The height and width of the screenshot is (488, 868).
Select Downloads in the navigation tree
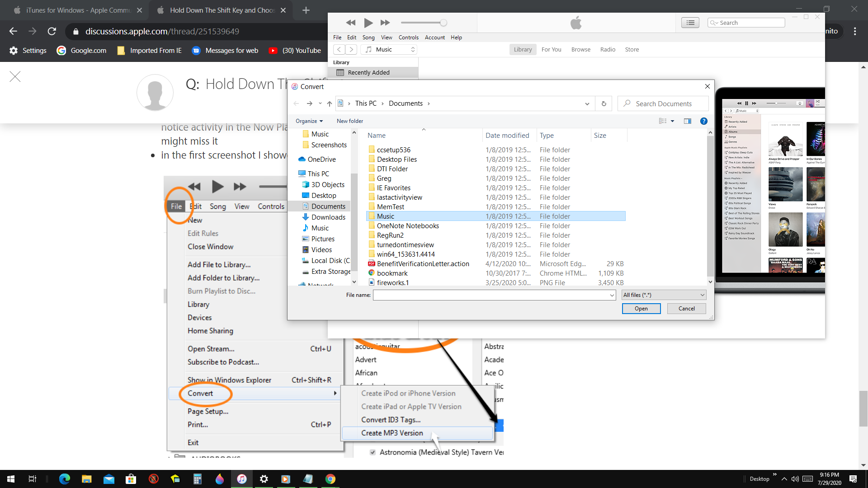point(328,217)
